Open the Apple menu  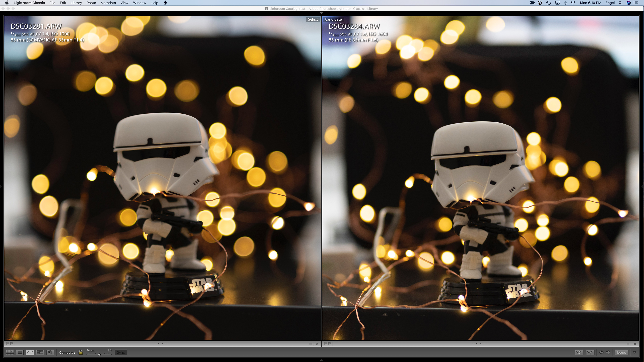(7, 3)
